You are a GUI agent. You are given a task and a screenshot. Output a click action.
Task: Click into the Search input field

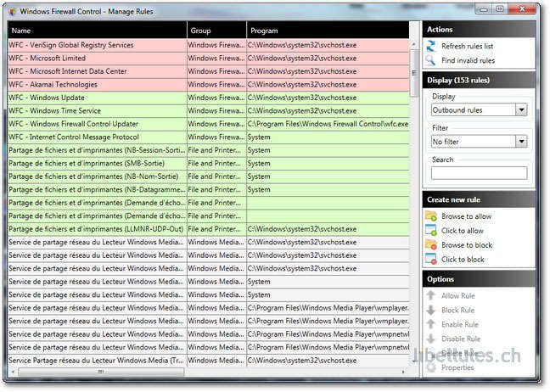[x=480, y=173]
